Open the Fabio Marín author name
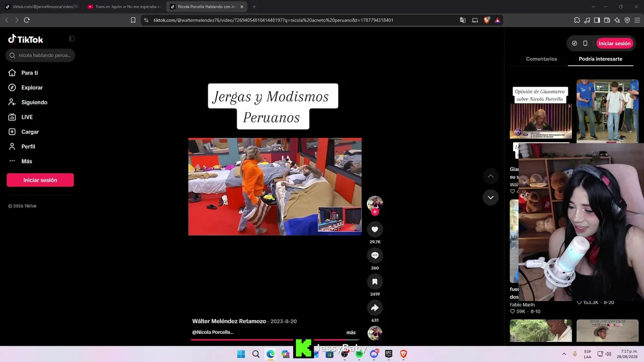 click(x=522, y=305)
